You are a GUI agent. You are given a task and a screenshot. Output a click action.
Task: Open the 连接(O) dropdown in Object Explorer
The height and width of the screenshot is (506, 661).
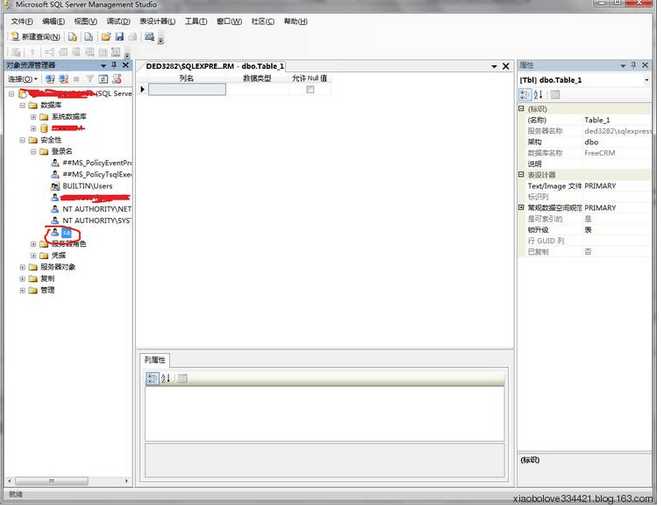click(23, 79)
